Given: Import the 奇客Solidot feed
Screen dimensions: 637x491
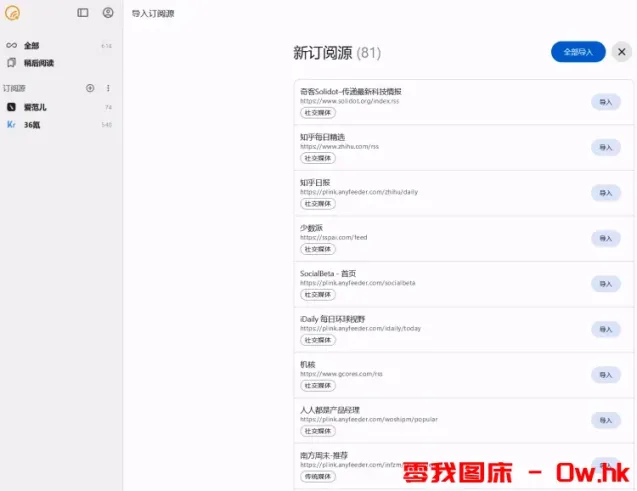Looking at the screenshot, I should 605,102.
